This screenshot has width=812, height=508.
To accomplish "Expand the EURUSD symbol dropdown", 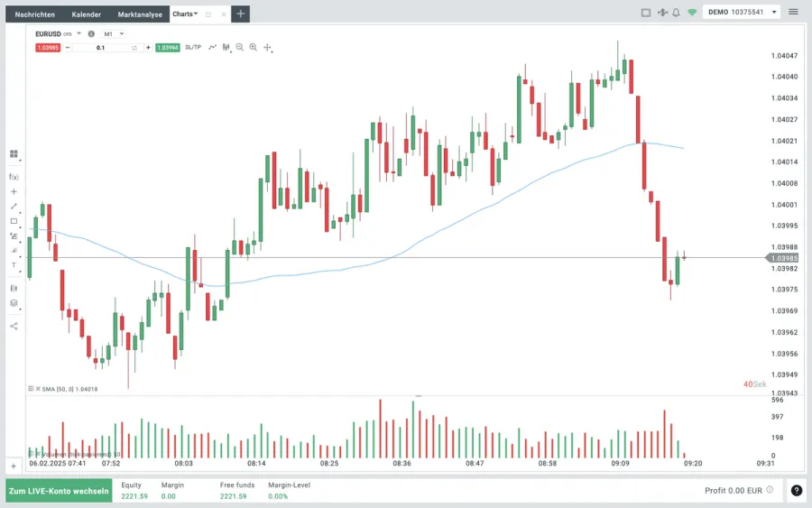I will click(x=78, y=33).
